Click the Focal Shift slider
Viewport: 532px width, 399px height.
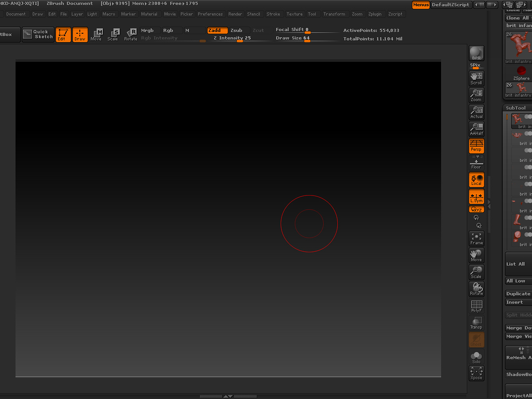(x=307, y=31)
